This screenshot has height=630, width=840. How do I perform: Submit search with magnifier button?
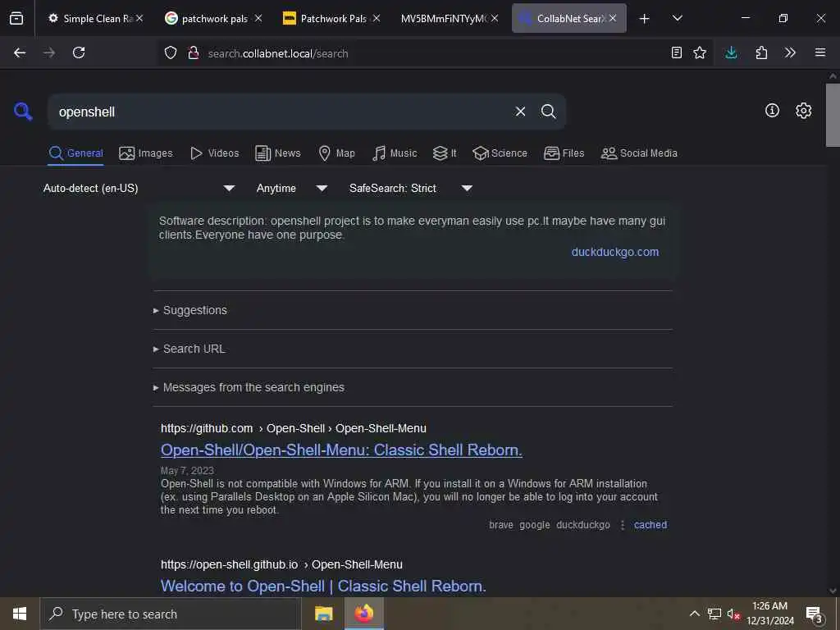pyautogui.click(x=548, y=112)
